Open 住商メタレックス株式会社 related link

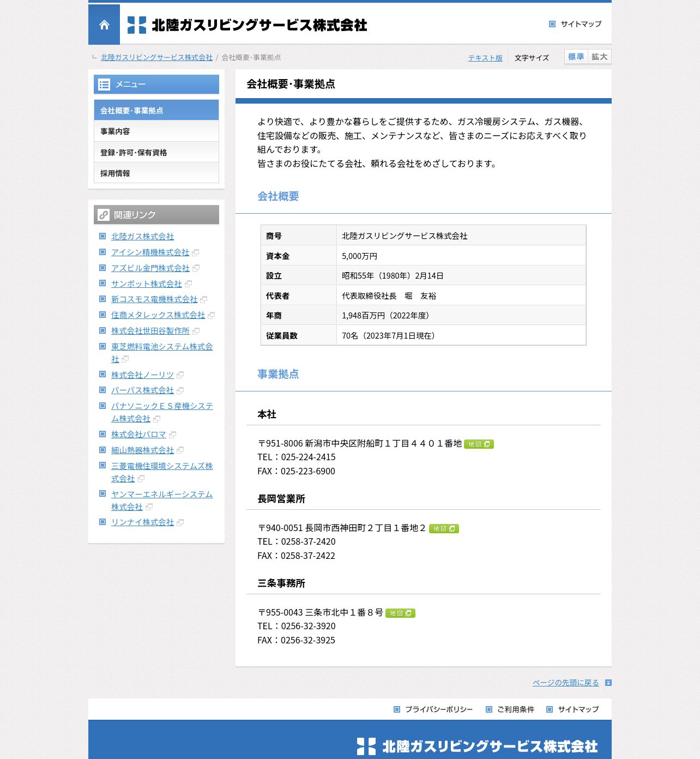coord(158,315)
